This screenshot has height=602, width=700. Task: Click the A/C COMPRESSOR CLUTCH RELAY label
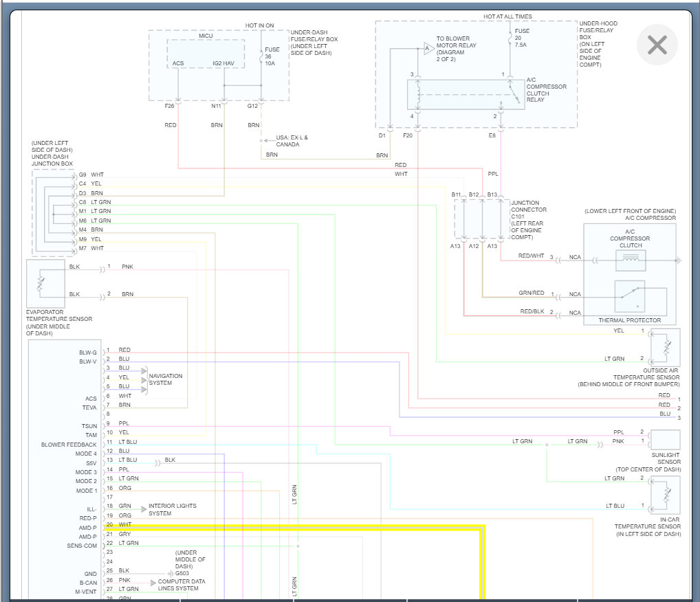click(x=547, y=90)
